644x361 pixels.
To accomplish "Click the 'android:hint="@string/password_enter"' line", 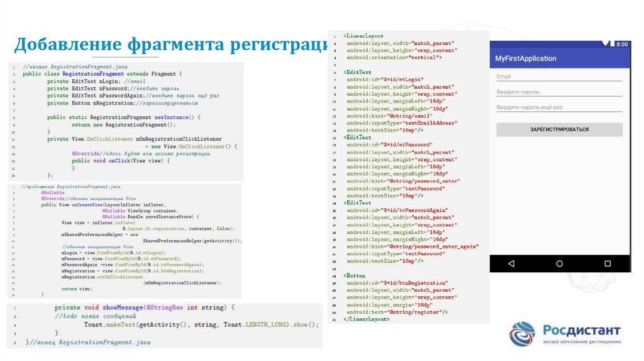I will (x=403, y=181).
